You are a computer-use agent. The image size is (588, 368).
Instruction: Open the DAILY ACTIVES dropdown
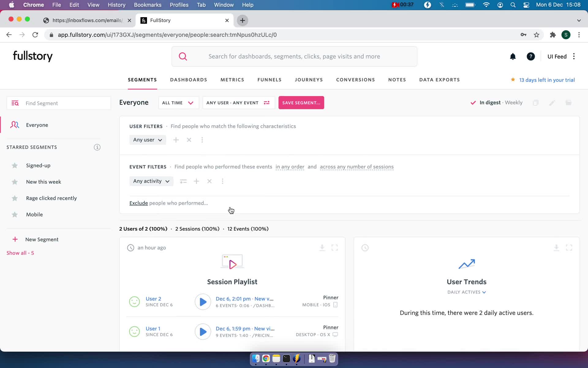[466, 292]
